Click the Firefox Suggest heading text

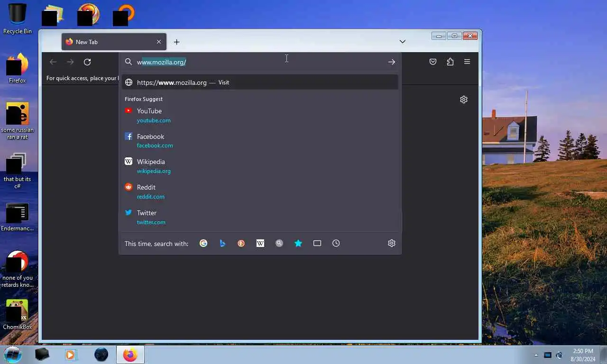click(144, 99)
